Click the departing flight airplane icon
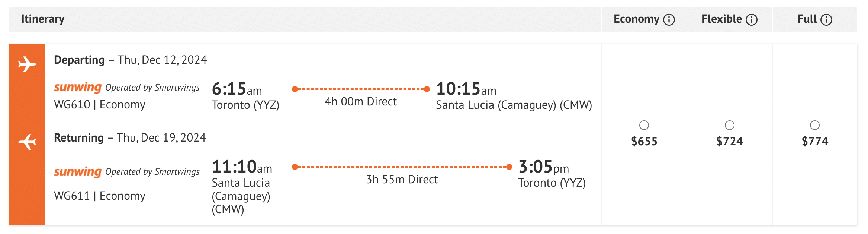This screenshot has width=868, height=234. click(x=27, y=64)
